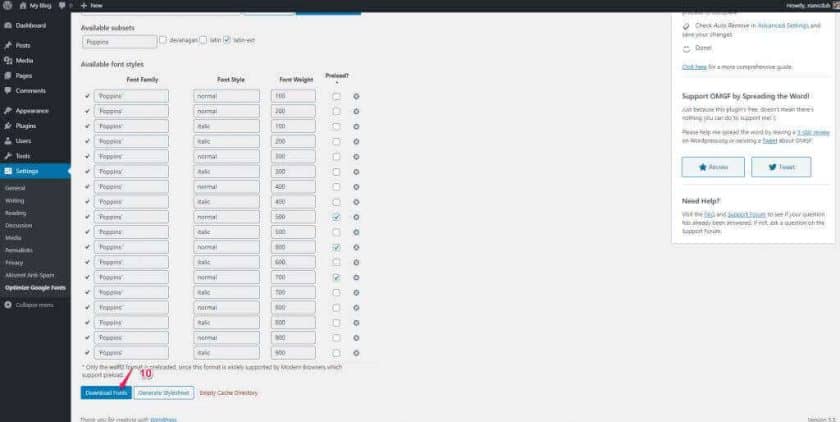
Task: Delete the normal 500 font style
Action: [x=356, y=217]
